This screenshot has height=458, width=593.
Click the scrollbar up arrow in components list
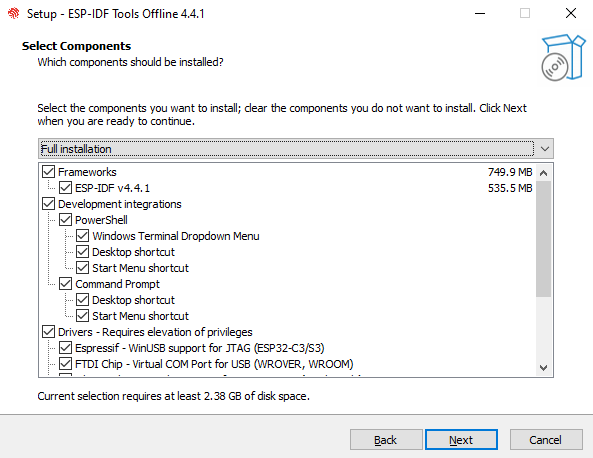tap(543, 173)
